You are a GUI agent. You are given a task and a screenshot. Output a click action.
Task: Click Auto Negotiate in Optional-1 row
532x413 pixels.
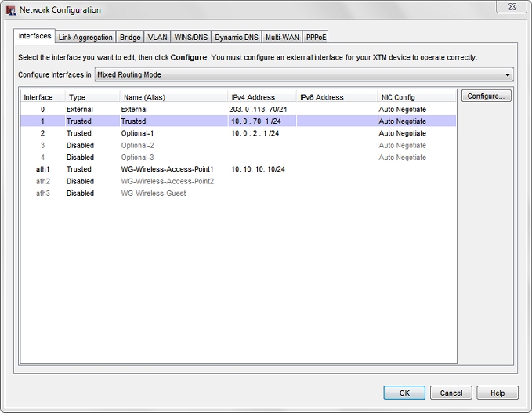click(403, 133)
